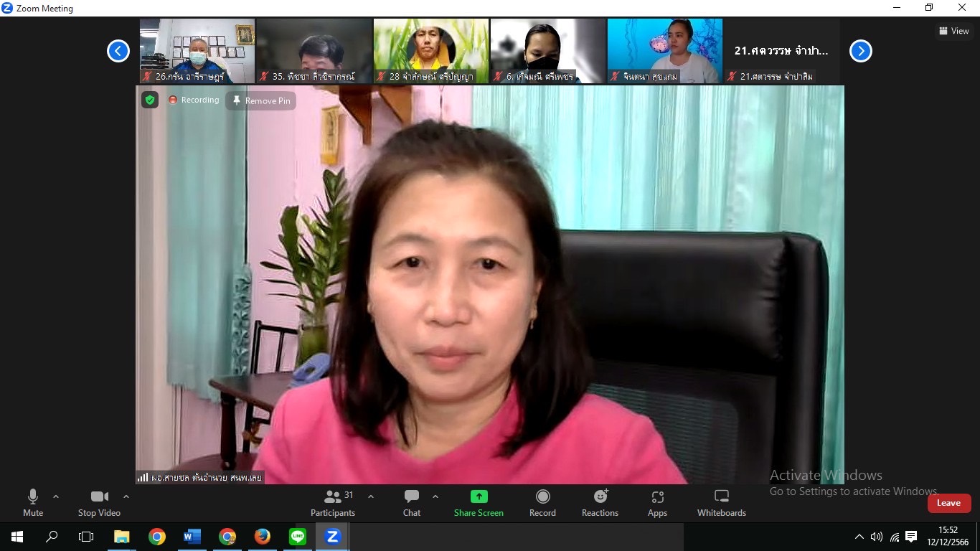This screenshot has width=980, height=551.
Task: Open the Participants panel
Action: (333, 502)
